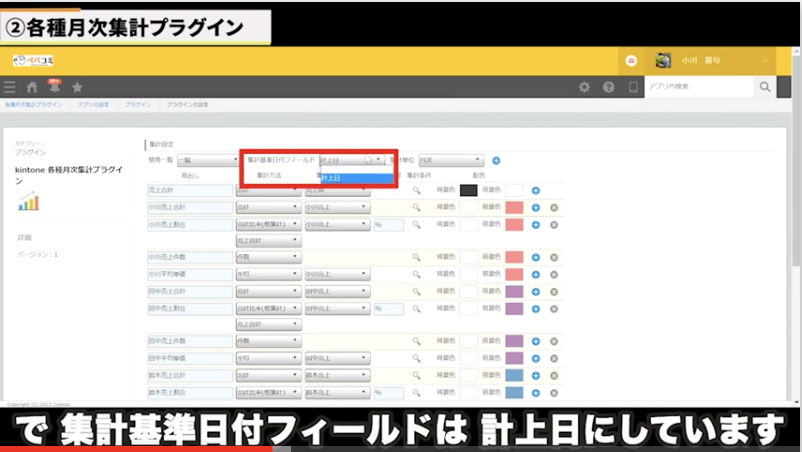Click the favorites star icon
Viewport: 802px width, 452px height.
coord(77,87)
